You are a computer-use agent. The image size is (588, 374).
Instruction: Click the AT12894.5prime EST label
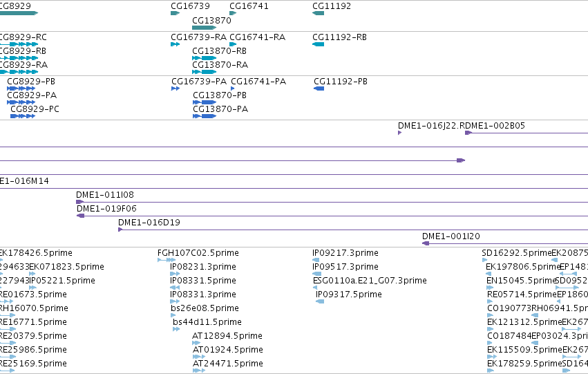click(227, 336)
